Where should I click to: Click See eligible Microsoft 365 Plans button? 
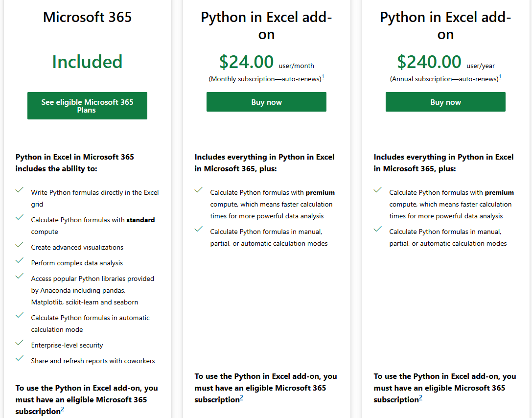click(87, 106)
